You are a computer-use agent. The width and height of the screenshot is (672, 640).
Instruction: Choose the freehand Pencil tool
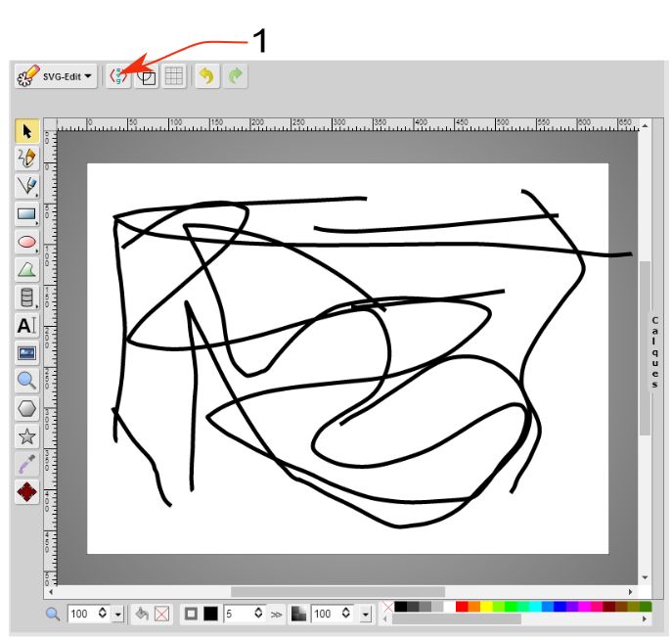[x=26, y=159]
